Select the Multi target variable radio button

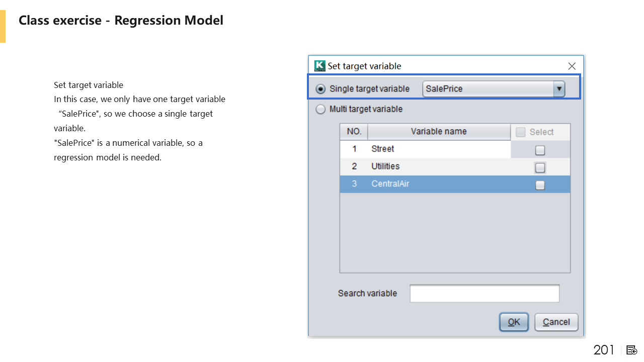(x=320, y=109)
